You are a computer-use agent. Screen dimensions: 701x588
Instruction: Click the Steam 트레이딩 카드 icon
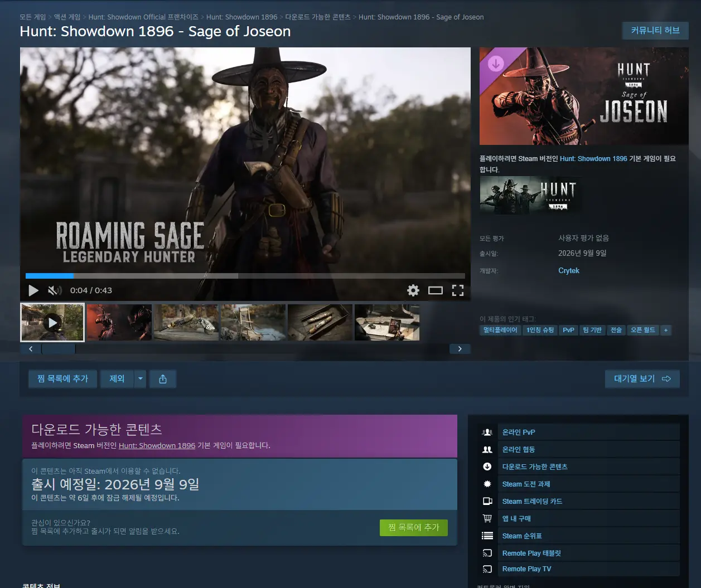pyautogui.click(x=487, y=501)
